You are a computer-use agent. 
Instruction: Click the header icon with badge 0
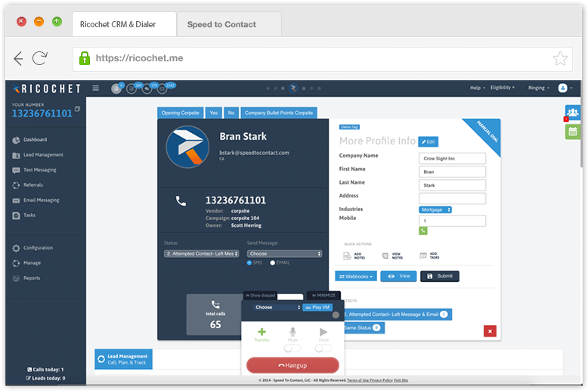(x=116, y=88)
